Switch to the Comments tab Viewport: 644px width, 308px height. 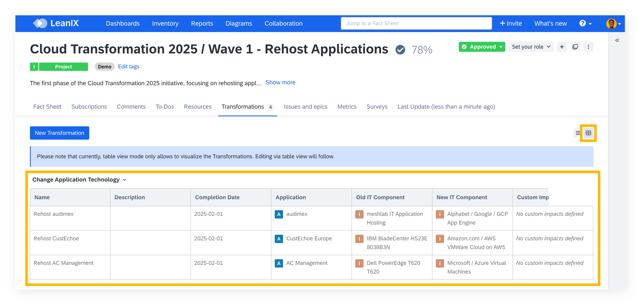coord(131,107)
